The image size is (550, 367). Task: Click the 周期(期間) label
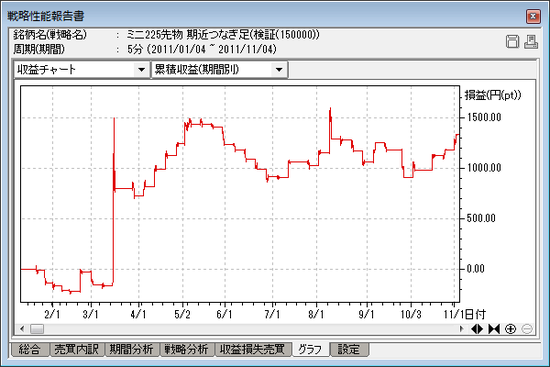[39, 49]
